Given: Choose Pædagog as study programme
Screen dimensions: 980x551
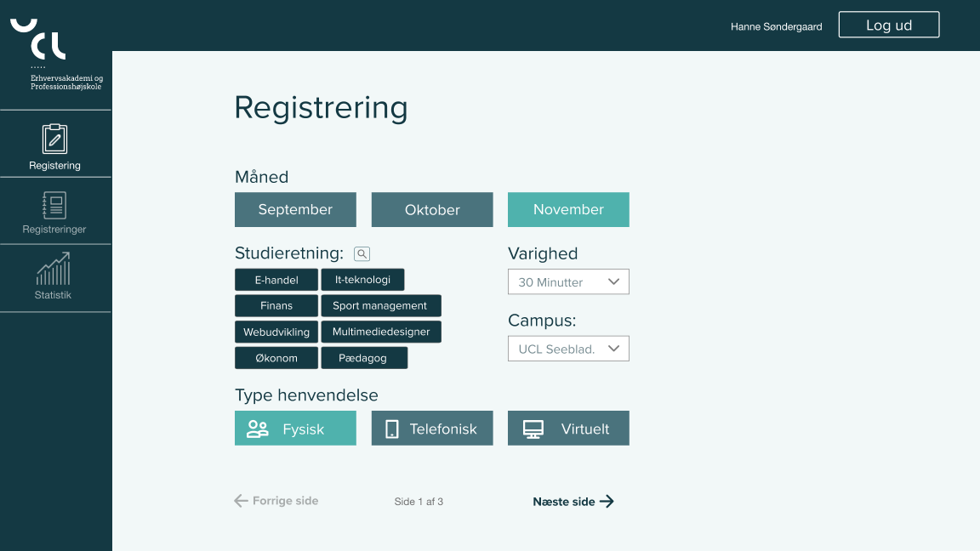Looking at the screenshot, I should [364, 358].
